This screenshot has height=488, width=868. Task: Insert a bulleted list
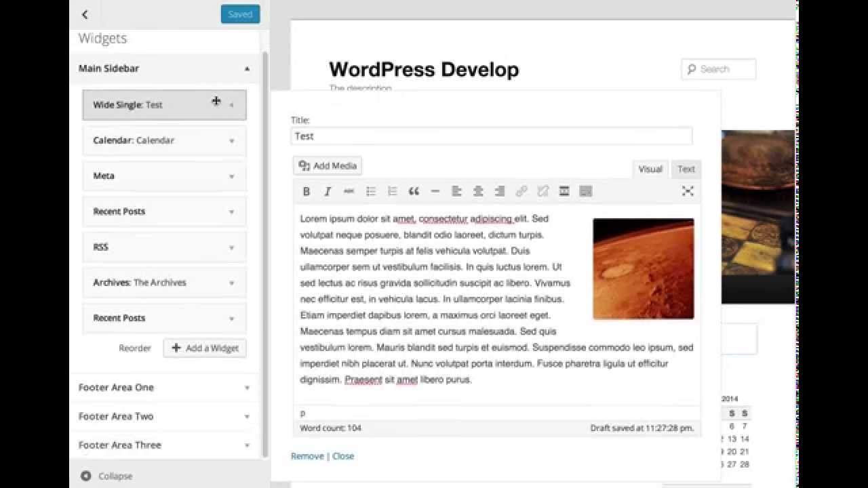pos(371,192)
